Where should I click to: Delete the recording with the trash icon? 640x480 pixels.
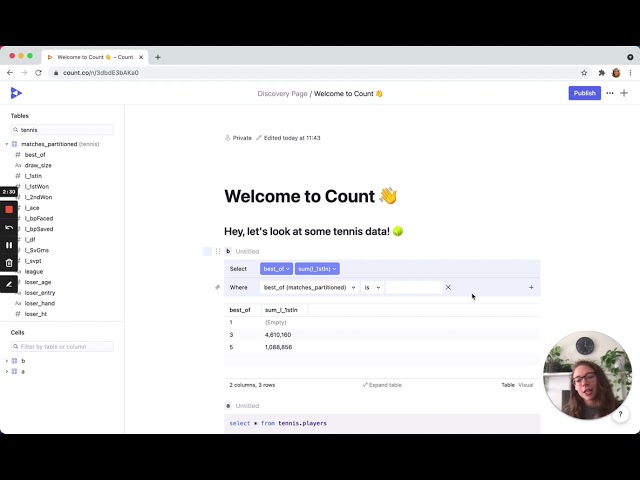click(x=9, y=263)
